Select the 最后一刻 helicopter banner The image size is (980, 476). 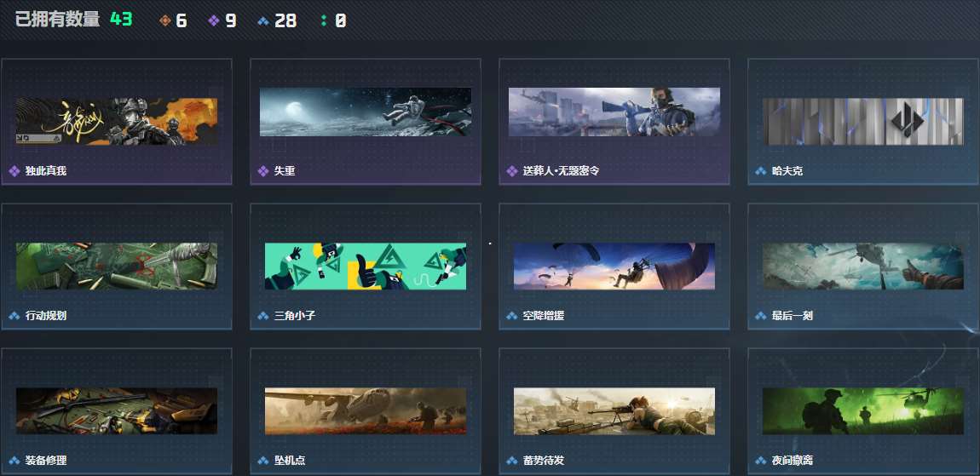(863, 267)
